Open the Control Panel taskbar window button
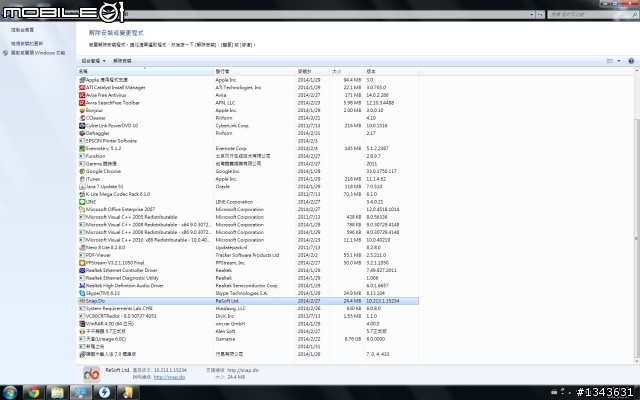This screenshot has width=640, height=400. point(81,392)
